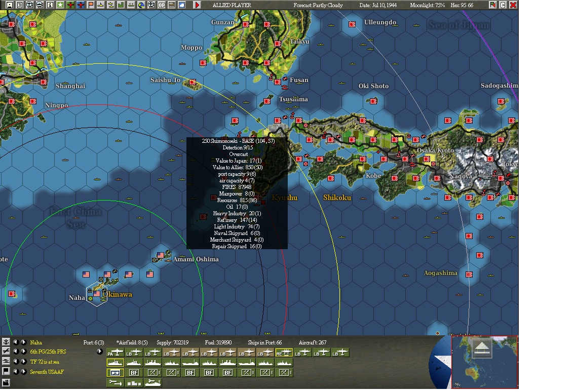Select the highlighted first ship task force icon

pos(116,363)
